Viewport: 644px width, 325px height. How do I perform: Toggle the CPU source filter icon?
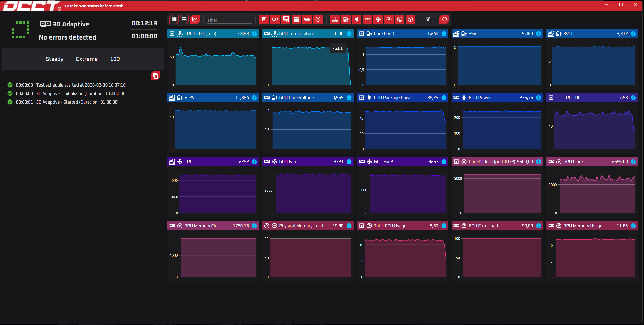(x=264, y=19)
